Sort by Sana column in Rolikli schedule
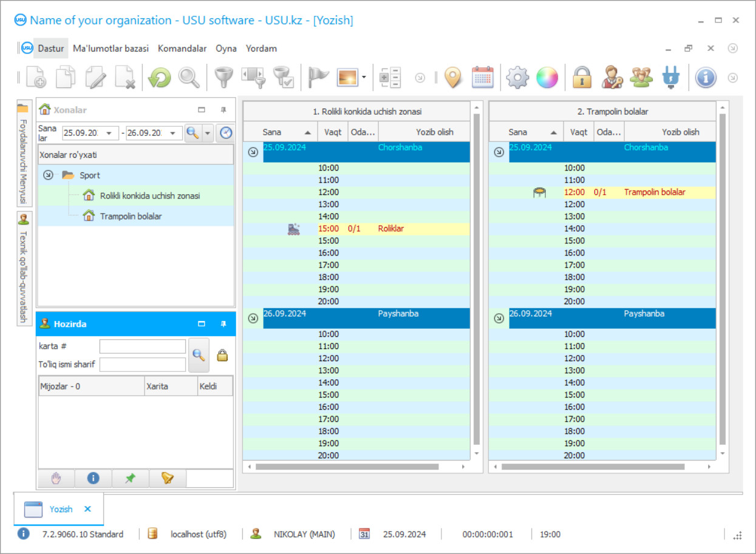This screenshot has width=756, height=554. [280, 132]
